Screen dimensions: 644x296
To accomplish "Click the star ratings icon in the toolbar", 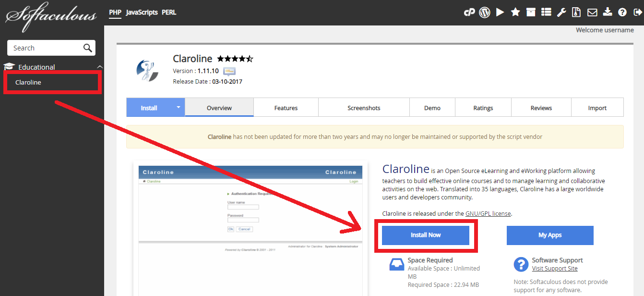I will click(x=515, y=12).
